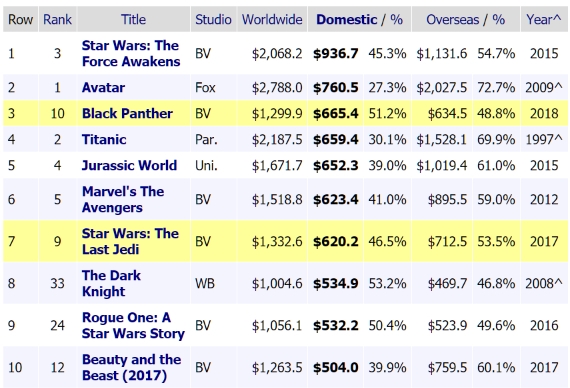Open Star Wars: The Force Awakens link
The width and height of the screenshot is (570, 388).
point(131,53)
